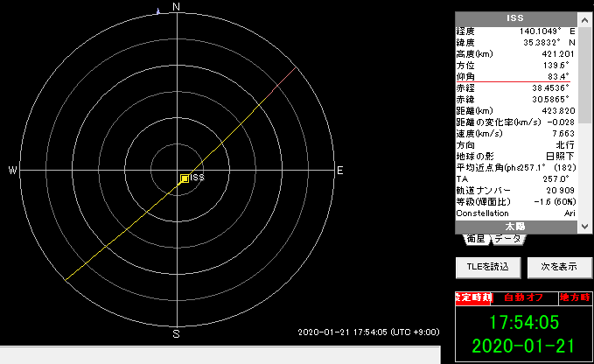This screenshot has height=364, width=594.
Task: Click the E compass label on the chart
Action: coord(340,171)
